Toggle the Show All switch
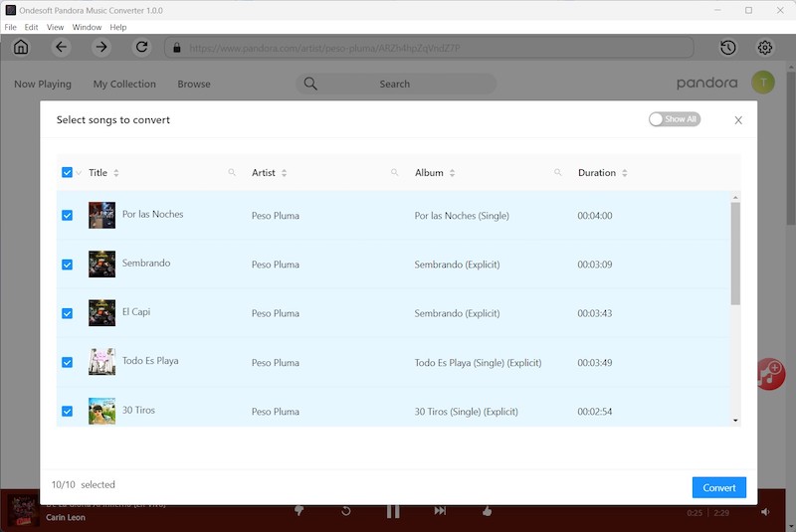The height and width of the screenshot is (532, 796). [675, 119]
